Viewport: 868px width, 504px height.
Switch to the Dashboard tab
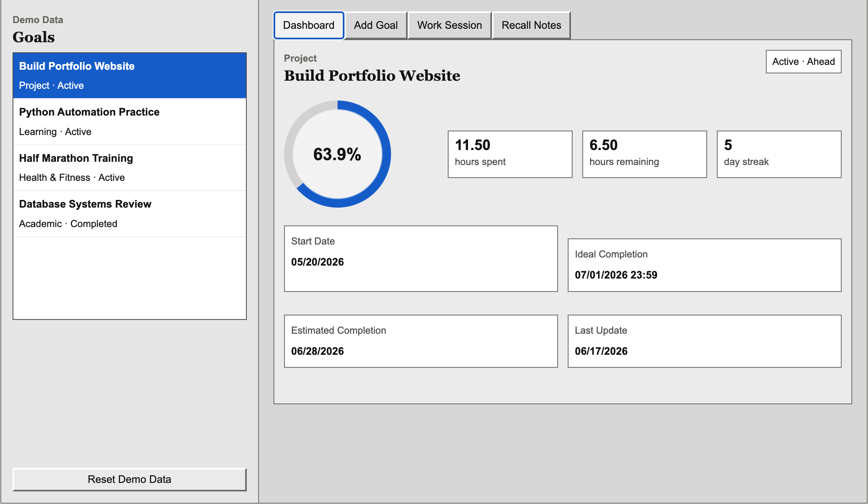(x=309, y=25)
